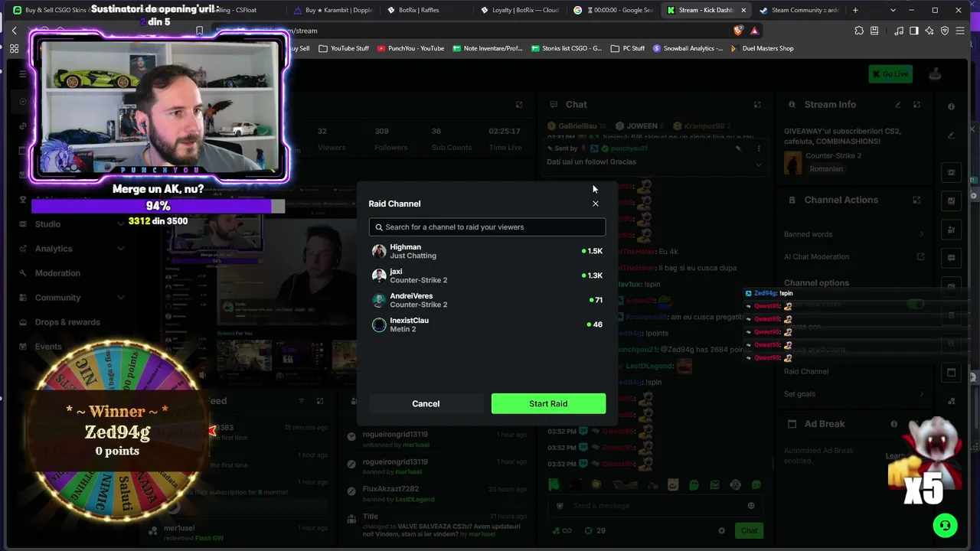Click the green Chat send button
This screenshot has width=980, height=551.
pyautogui.click(x=749, y=530)
